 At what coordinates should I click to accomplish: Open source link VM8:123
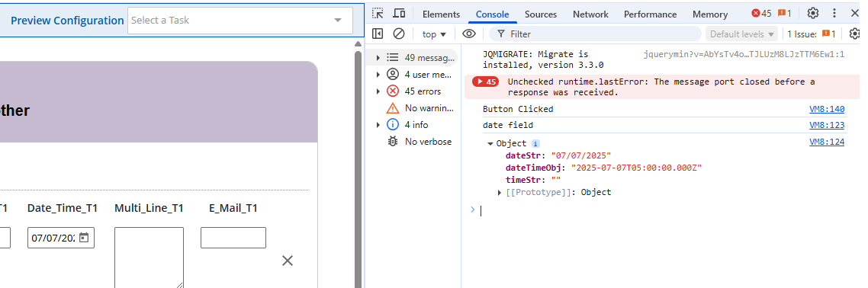click(827, 126)
